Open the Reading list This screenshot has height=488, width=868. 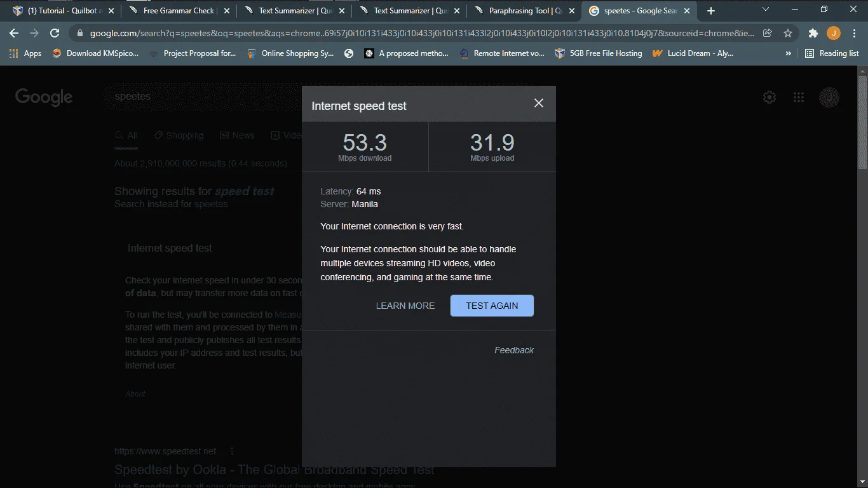pos(832,53)
